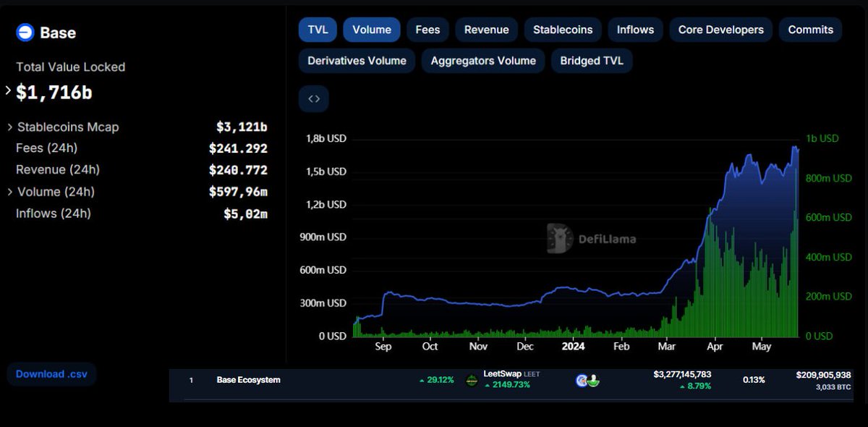Screen dimensions: 868x427
Task: Click the green 1b USD axis label
Action: pos(822,138)
